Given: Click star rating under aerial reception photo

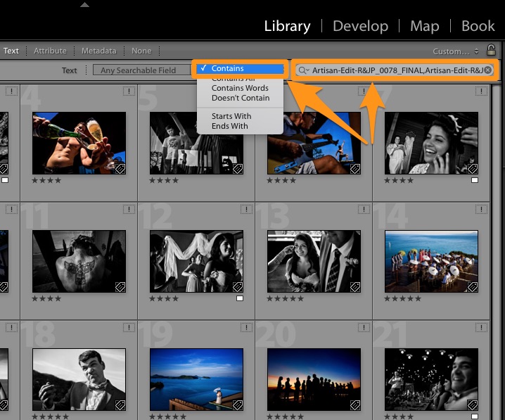Looking at the screenshot, I should pos(402,298).
